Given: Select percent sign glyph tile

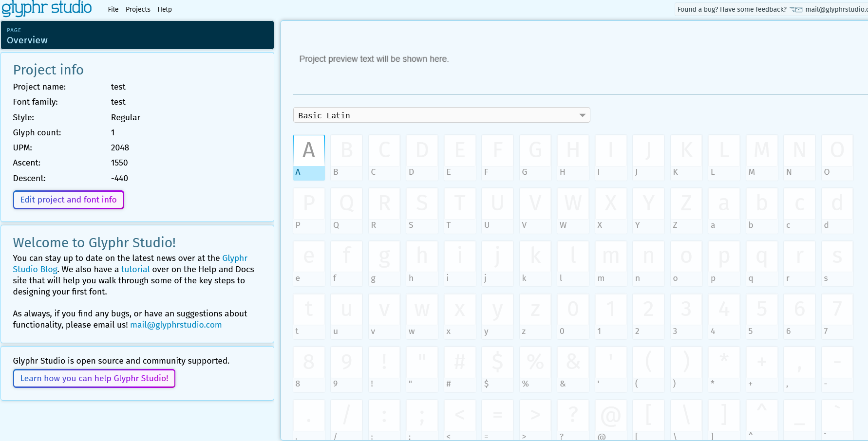Looking at the screenshot, I should tap(535, 369).
